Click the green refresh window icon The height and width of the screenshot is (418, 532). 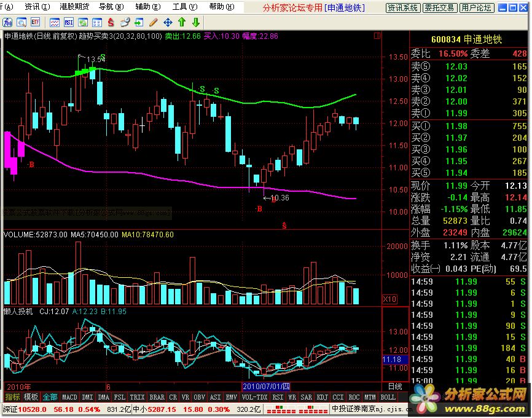[83, 22]
